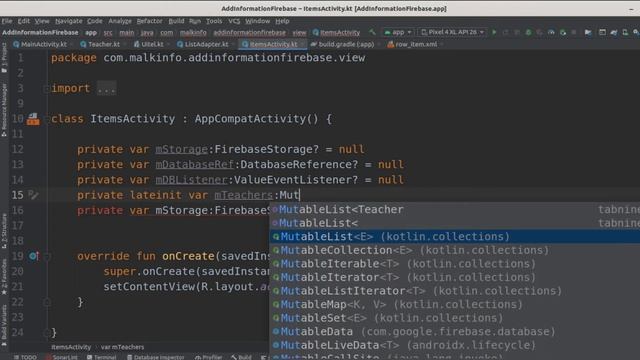
Task: Select the MutableList<Teacher tabnine suggestion
Action: coord(455,209)
